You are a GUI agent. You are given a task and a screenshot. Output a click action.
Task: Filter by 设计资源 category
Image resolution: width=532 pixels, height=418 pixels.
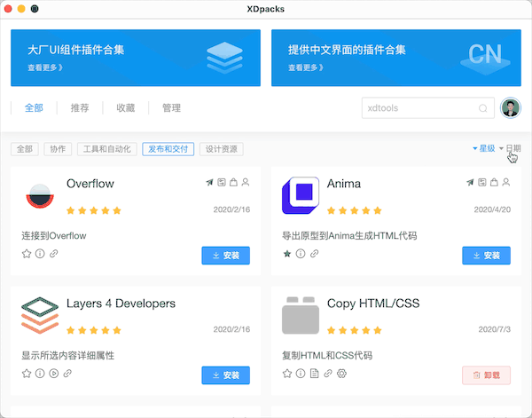click(x=221, y=149)
